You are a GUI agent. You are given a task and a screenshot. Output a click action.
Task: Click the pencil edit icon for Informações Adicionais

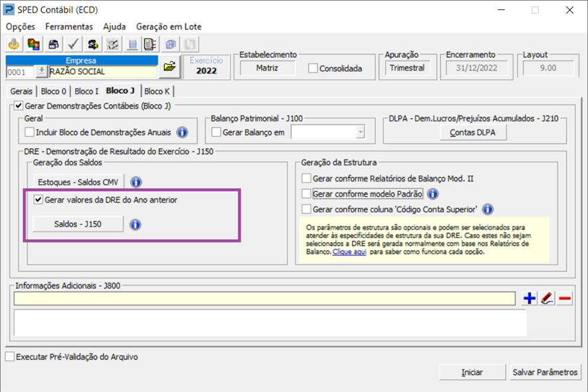547,298
